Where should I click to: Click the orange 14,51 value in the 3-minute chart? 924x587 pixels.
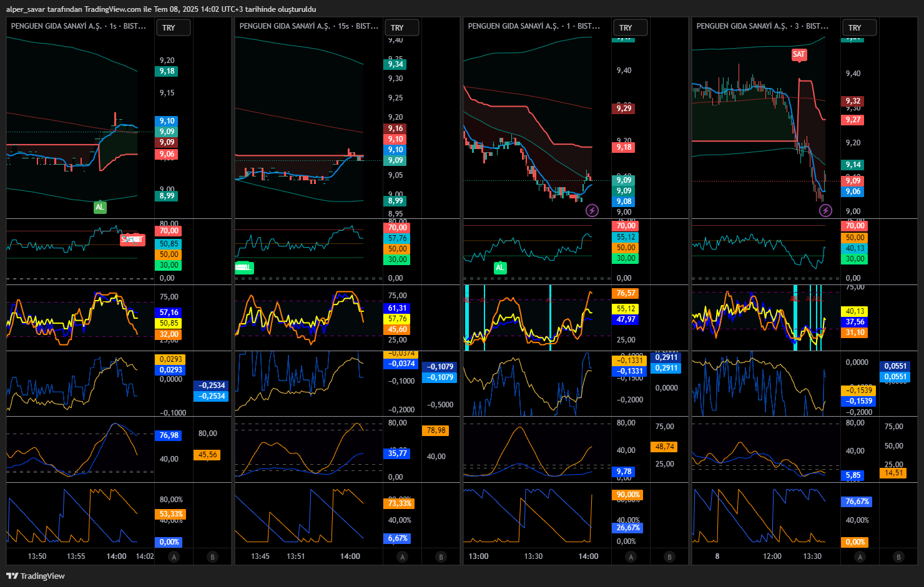point(893,473)
